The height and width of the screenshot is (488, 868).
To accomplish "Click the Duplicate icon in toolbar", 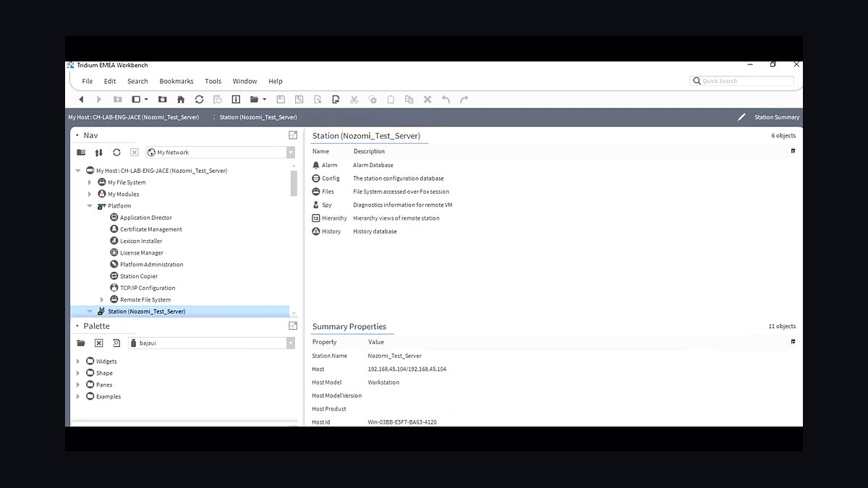I will coord(409,99).
